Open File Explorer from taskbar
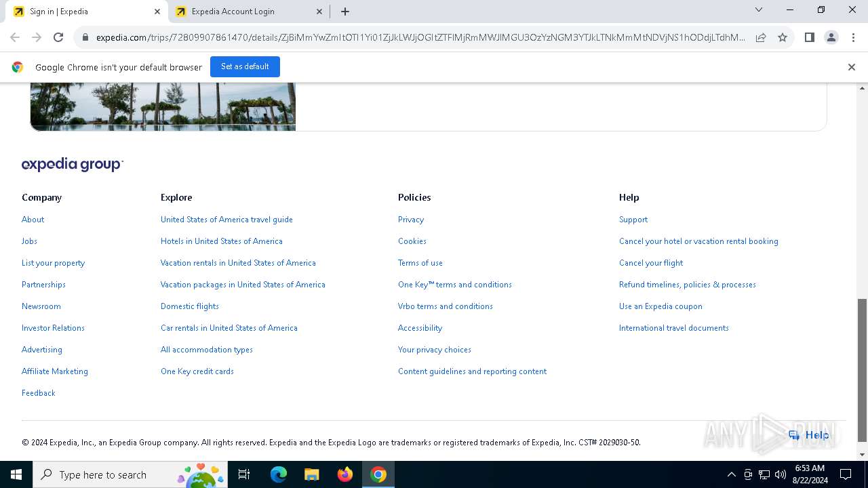 (x=312, y=474)
